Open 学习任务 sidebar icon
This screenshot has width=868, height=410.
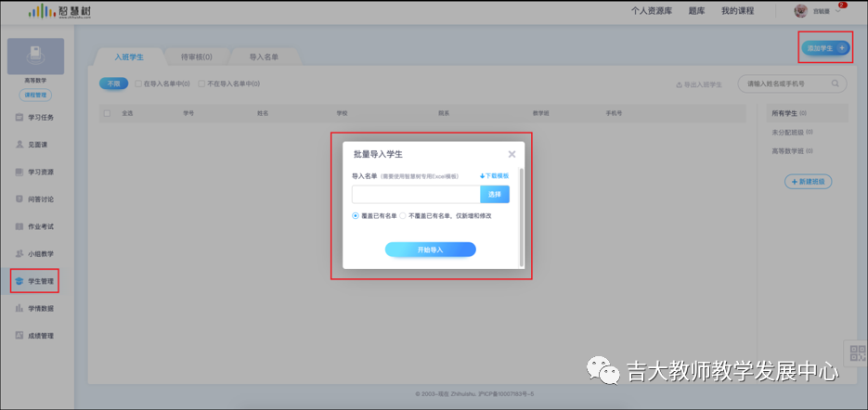click(x=19, y=117)
